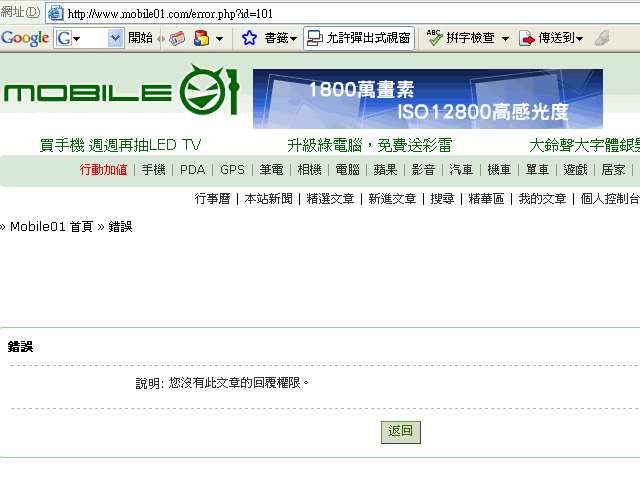Select the 相機 nav item

309,169
